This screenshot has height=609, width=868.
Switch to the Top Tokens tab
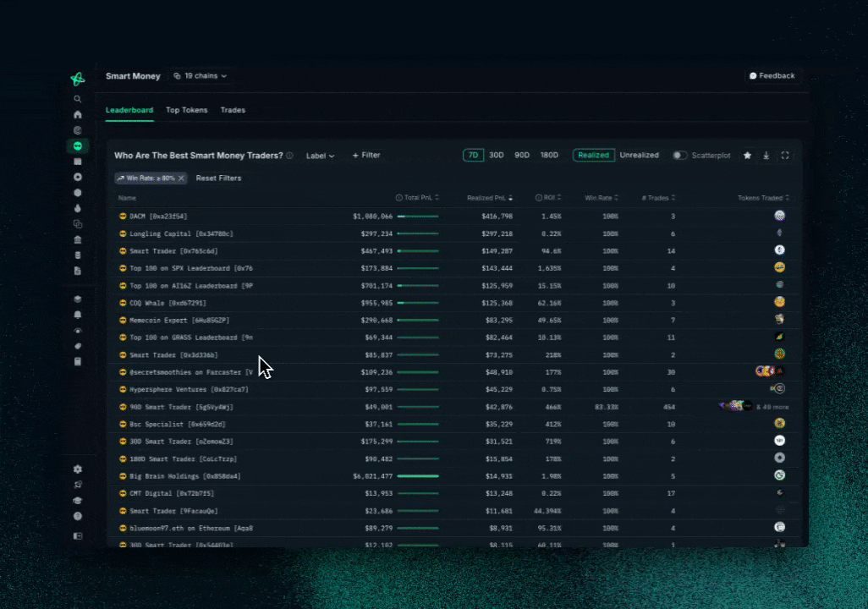tap(186, 110)
